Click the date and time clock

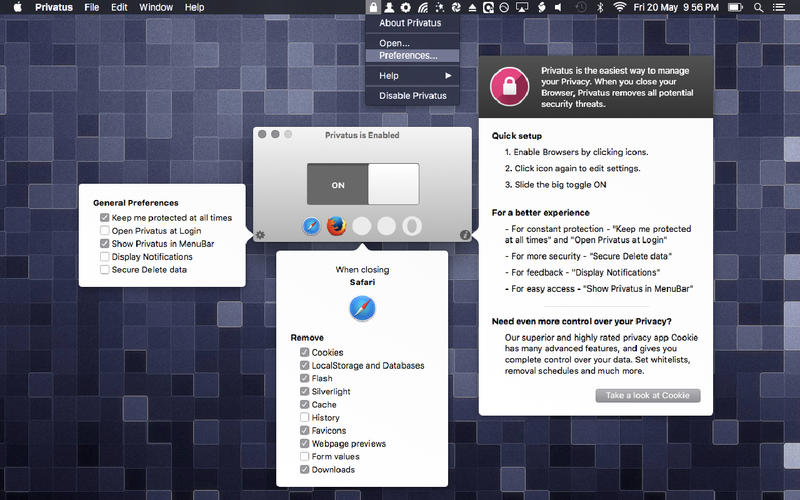click(x=676, y=7)
